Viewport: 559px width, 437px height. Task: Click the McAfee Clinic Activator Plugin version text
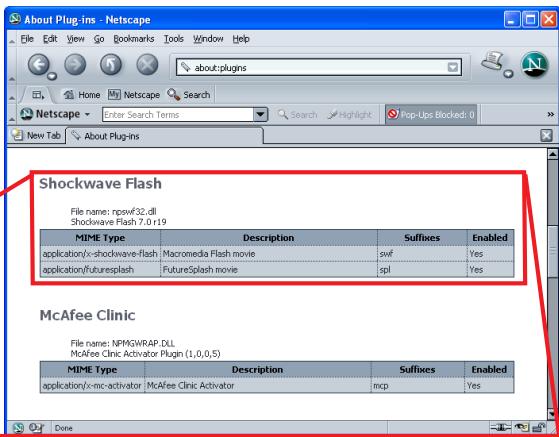145,354
